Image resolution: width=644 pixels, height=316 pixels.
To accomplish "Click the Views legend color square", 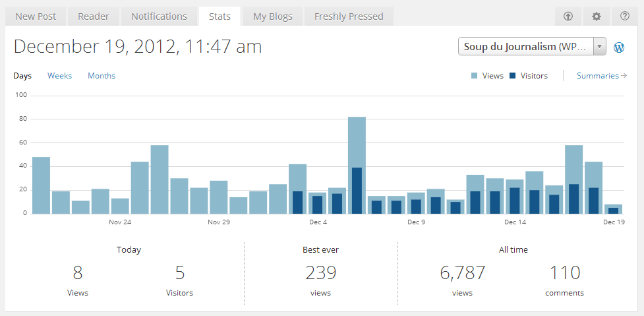I will [x=475, y=76].
